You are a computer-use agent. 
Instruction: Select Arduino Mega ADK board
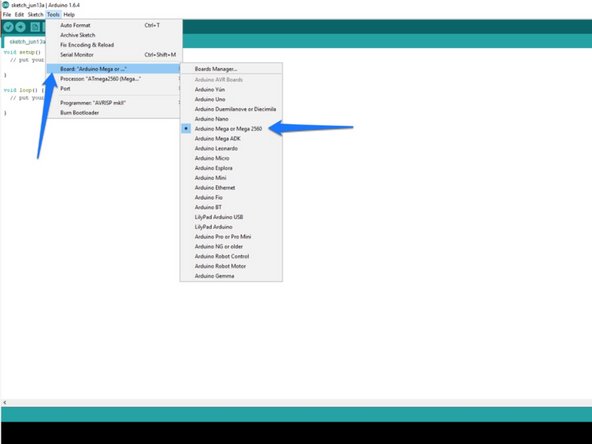pyautogui.click(x=231, y=139)
